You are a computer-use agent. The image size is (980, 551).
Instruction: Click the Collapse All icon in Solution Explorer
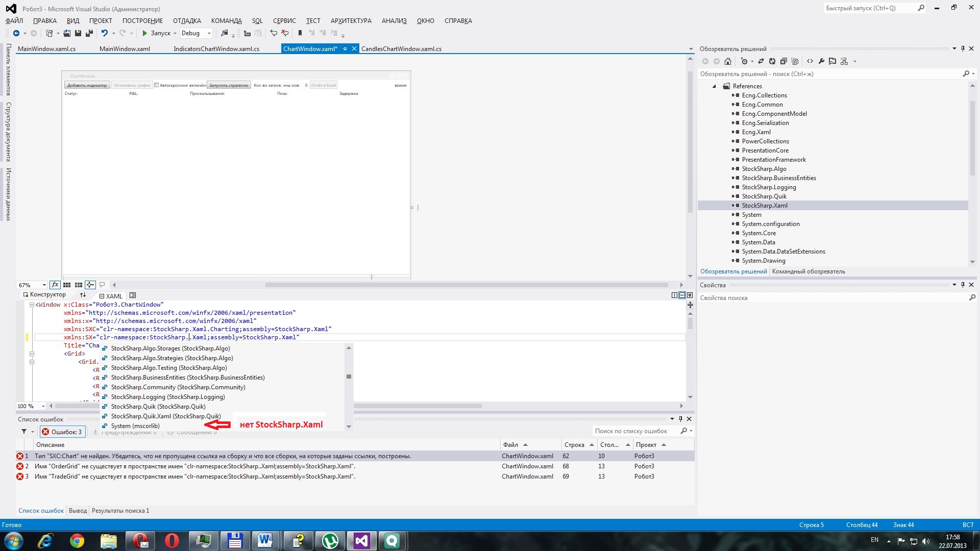783,61
